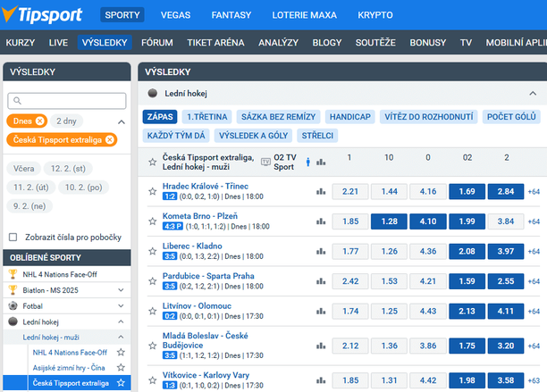Toggle the Včera date filter

click(x=23, y=168)
